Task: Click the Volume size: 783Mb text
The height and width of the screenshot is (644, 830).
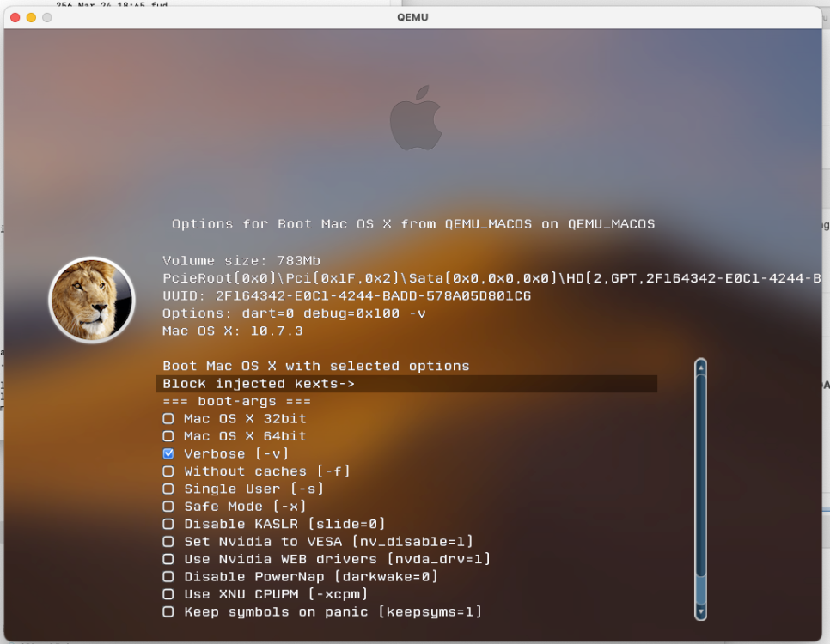Action: (x=241, y=261)
